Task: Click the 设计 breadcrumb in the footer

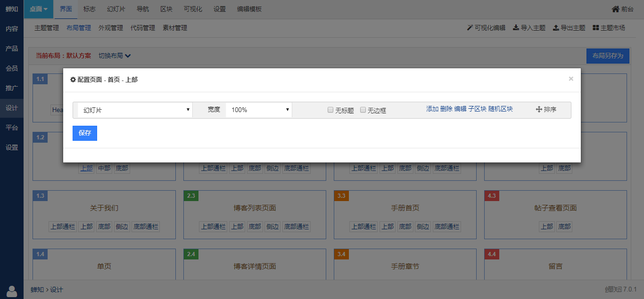Action: pos(57,290)
